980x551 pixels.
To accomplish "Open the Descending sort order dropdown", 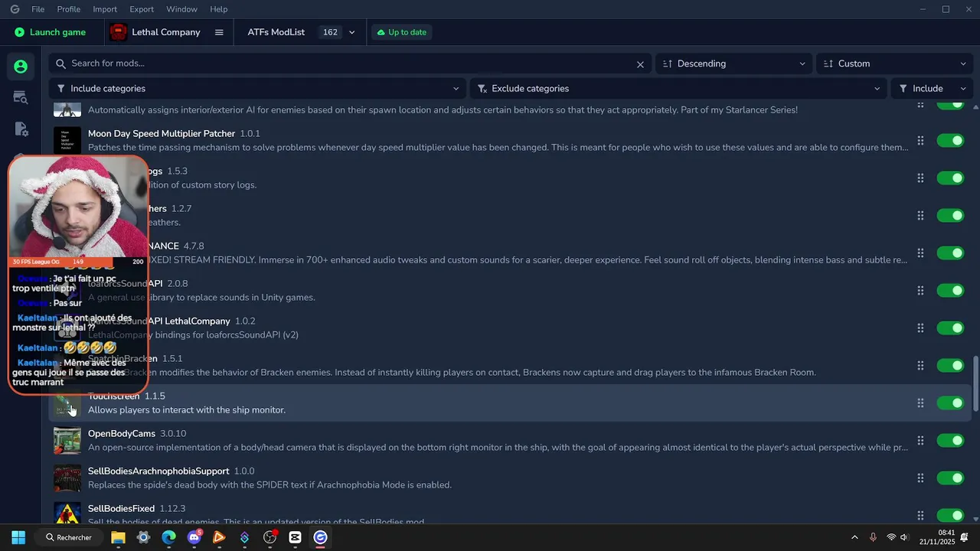I will 734,64.
